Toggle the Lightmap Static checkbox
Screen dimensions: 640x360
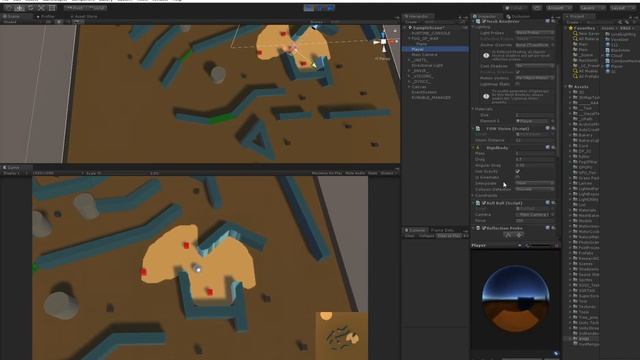tap(518, 84)
